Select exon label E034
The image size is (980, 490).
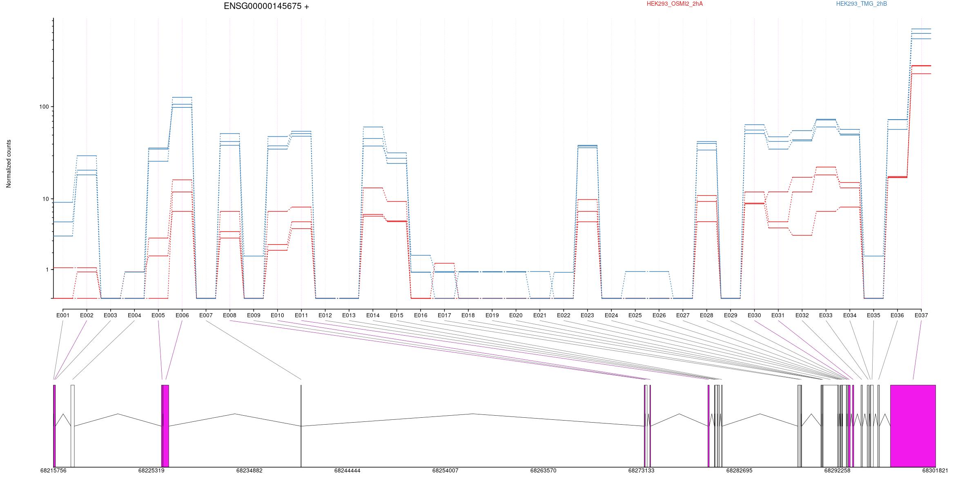coord(850,315)
